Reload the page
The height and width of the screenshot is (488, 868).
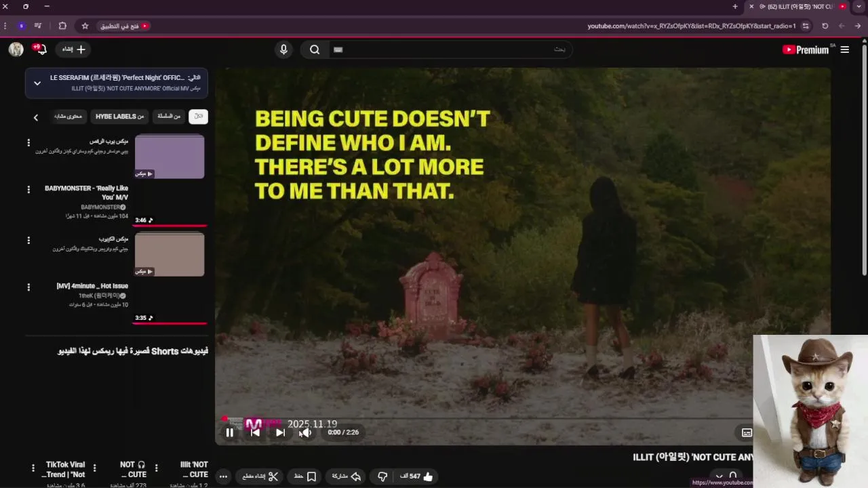pos(825,26)
